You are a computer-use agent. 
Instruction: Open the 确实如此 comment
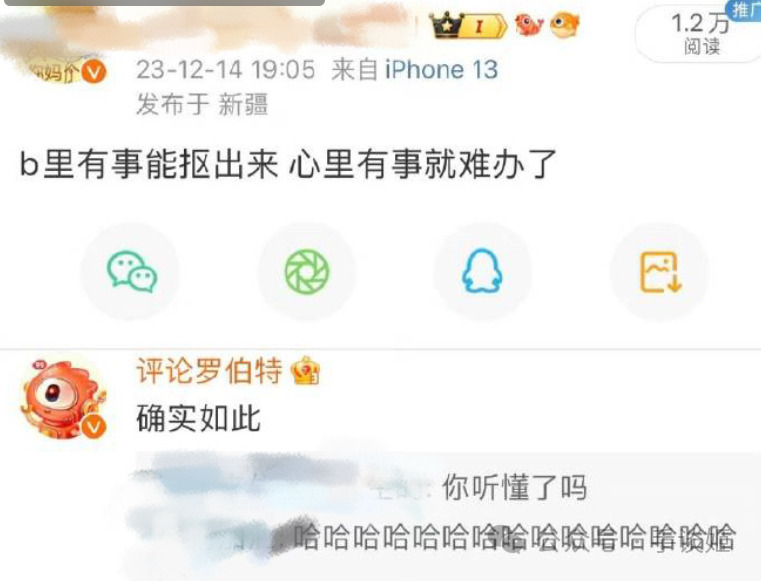pyautogui.click(x=199, y=418)
